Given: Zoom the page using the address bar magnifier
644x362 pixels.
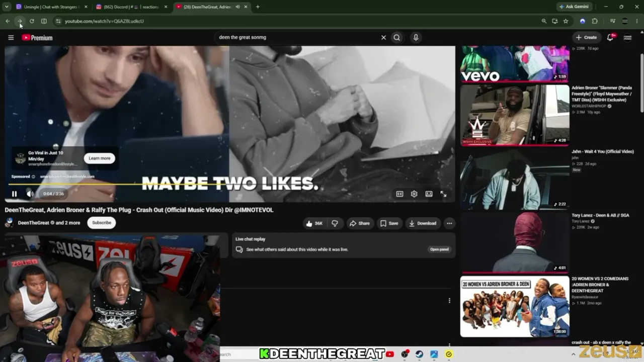Looking at the screenshot, I should 544,21.
